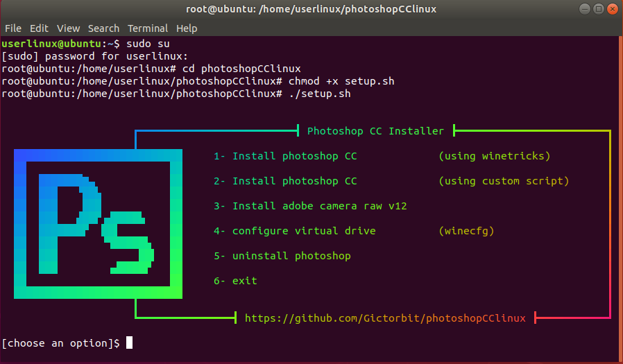Click '6- exit' option
The width and height of the screenshot is (623, 364).
pyautogui.click(x=236, y=281)
